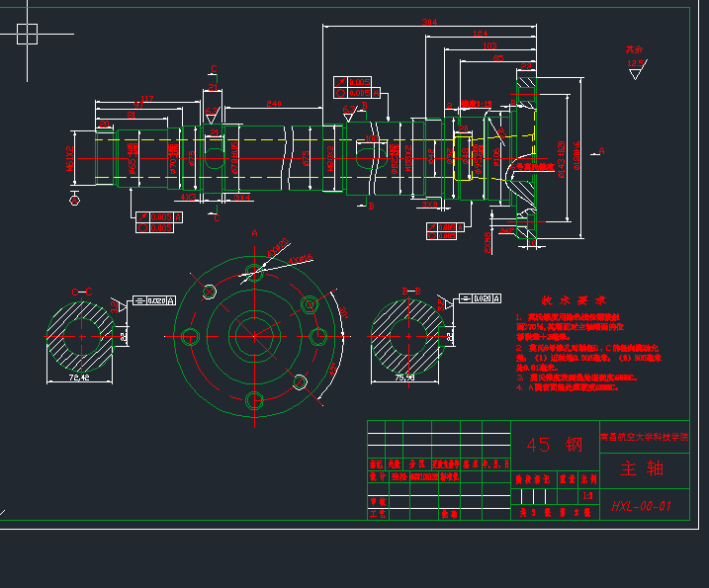Click the ø180h6 diameter dimension

[x=576, y=155]
